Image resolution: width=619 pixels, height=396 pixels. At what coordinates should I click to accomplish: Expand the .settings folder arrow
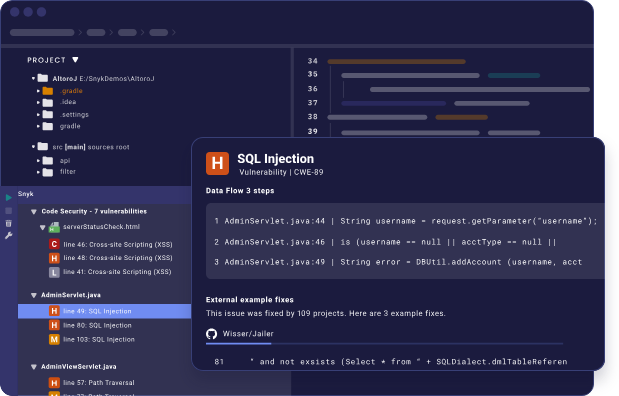point(38,114)
